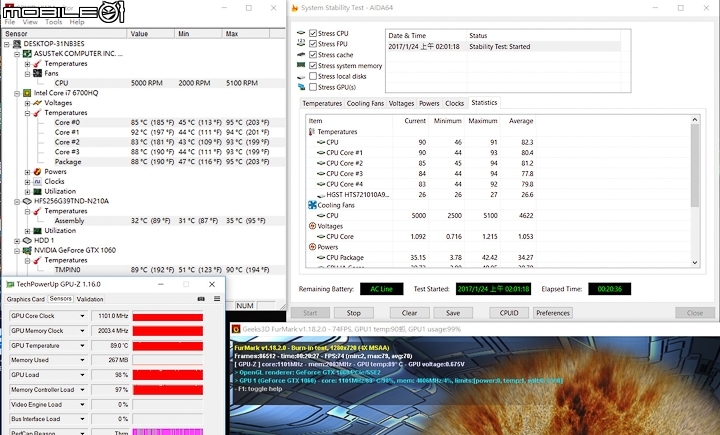This screenshot has height=435, width=720.
Task: Toggle Stress system memory checkbox
Action: coord(313,66)
